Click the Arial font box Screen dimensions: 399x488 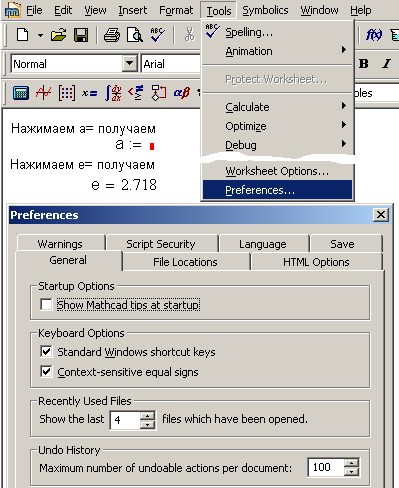pyautogui.click(x=171, y=63)
